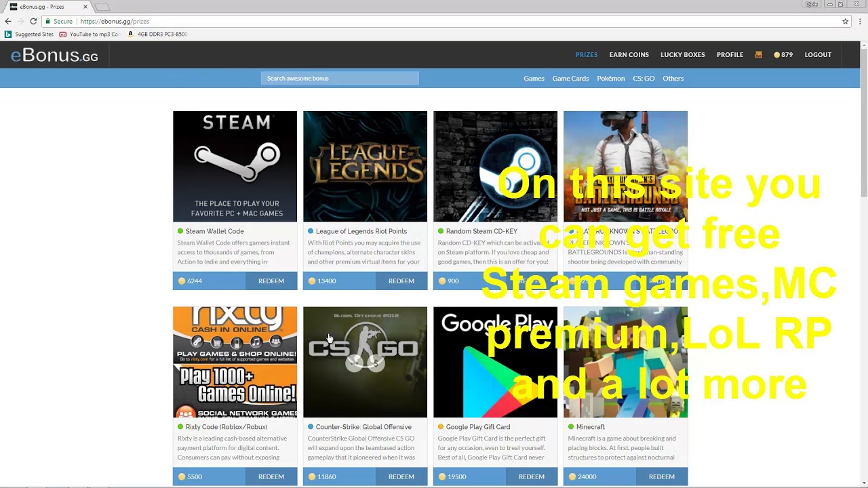
Task: Click LOGOUT in the header
Action: tap(818, 54)
